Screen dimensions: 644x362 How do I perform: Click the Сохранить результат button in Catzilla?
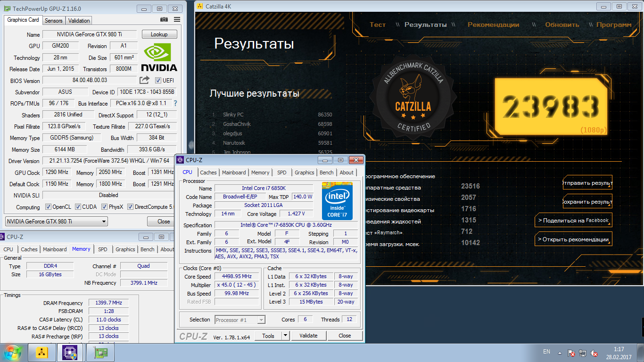[x=587, y=202]
